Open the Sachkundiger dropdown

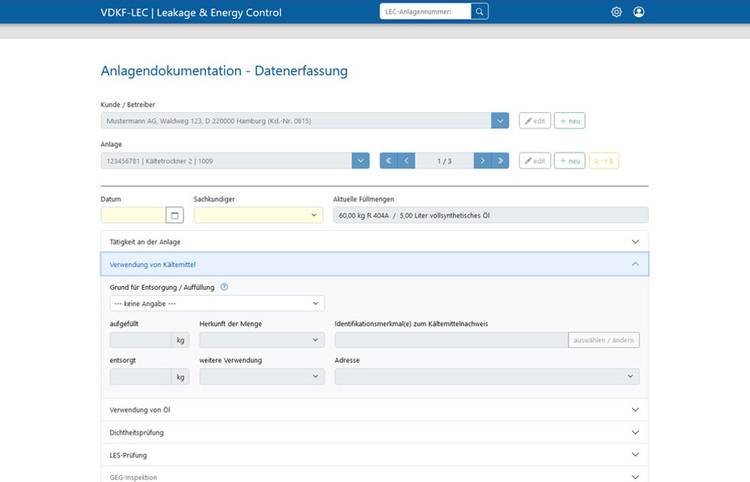258,215
